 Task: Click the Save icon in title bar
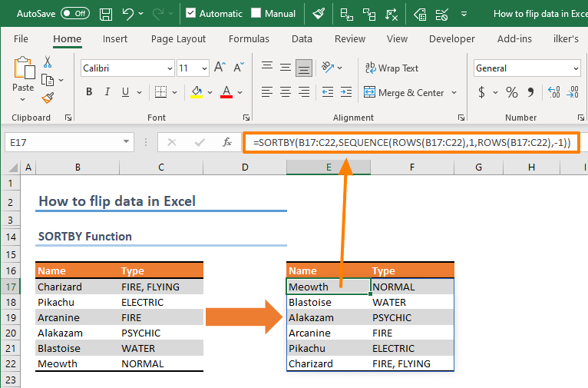106,15
